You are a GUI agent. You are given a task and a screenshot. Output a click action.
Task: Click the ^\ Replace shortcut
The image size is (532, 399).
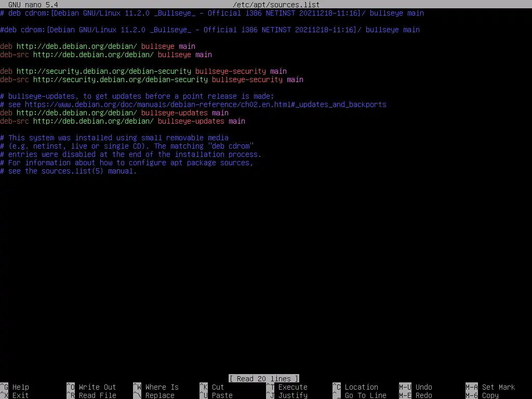tap(154, 395)
